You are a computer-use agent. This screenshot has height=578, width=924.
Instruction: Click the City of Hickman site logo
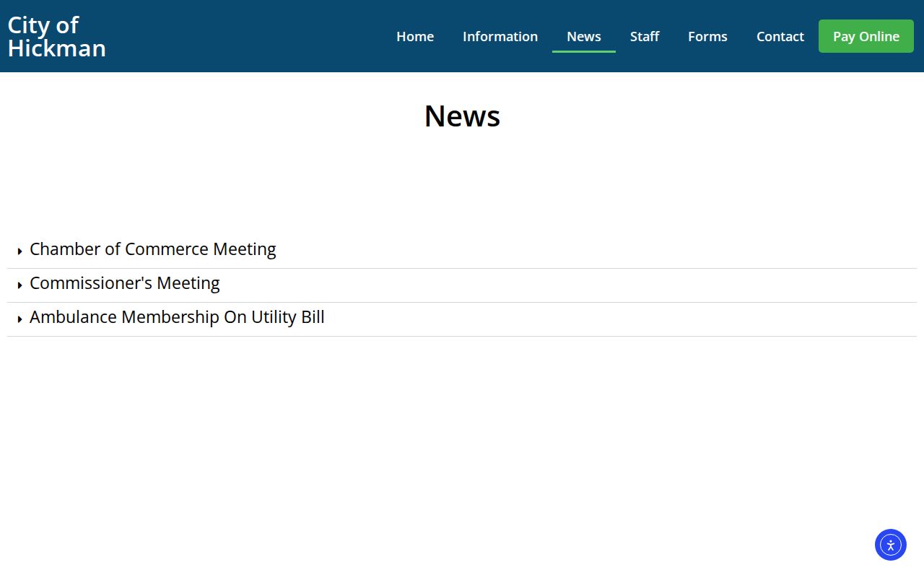(x=57, y=36)
